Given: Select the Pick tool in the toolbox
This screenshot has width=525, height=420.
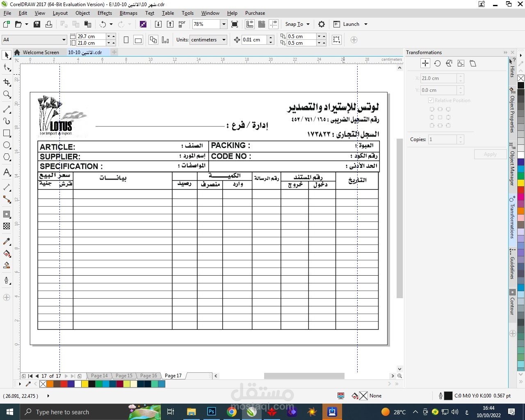Looking at the screenshot, I should coord(7,55).
